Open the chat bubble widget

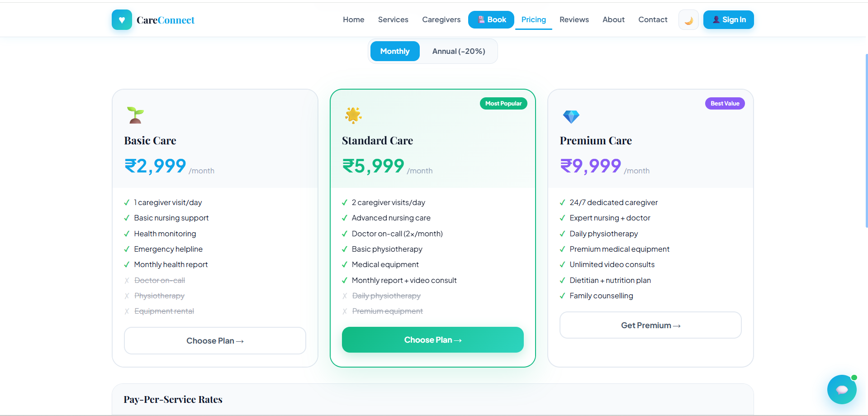pos(841,389)
